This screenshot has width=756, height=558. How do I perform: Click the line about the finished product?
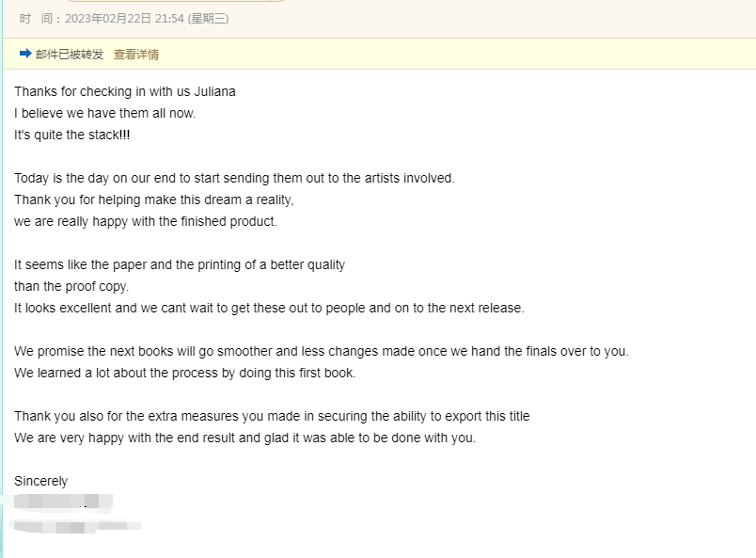(x=146, y=221)
